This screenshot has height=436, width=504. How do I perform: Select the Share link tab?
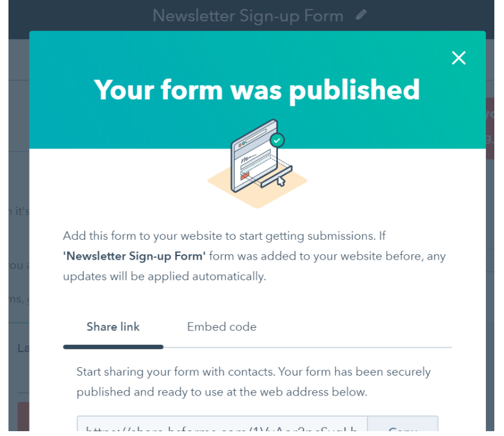pos(113,327)
